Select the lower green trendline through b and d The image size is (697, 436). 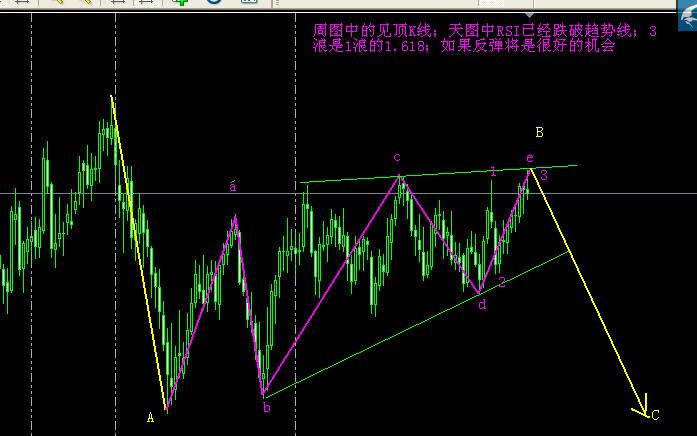[x=416, y=324]
